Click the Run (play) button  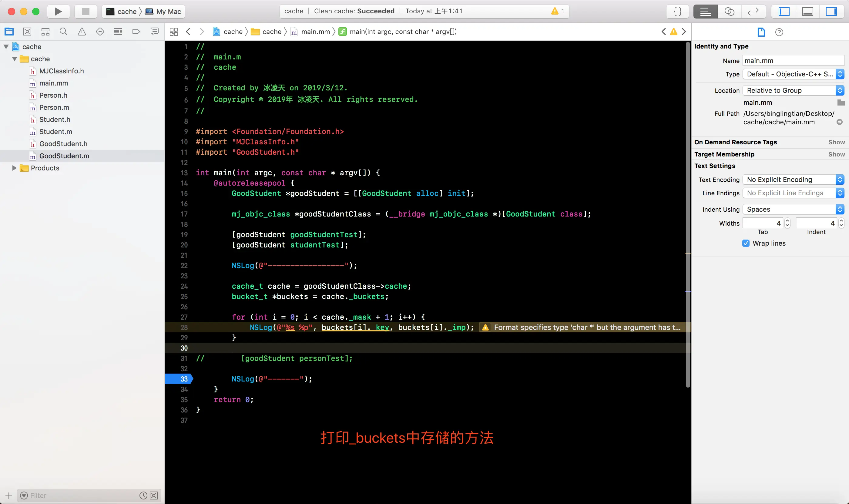pyautogui.click(x=58, y=12)
